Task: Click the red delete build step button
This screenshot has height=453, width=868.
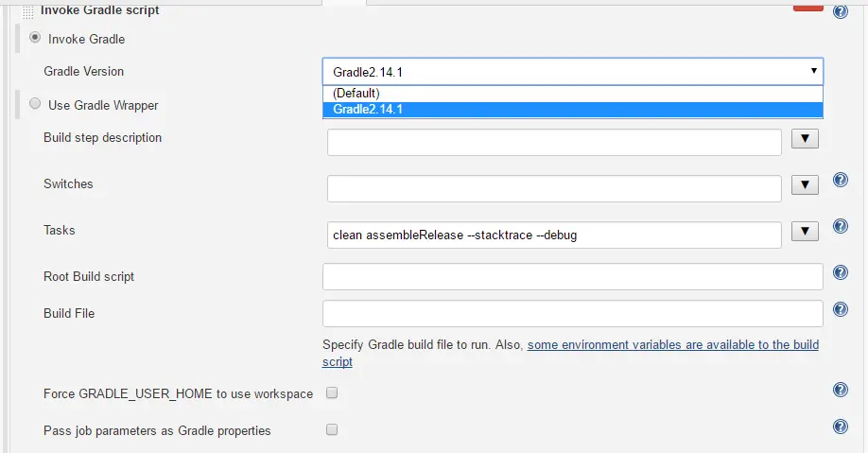Action: [x=807, y=7]
